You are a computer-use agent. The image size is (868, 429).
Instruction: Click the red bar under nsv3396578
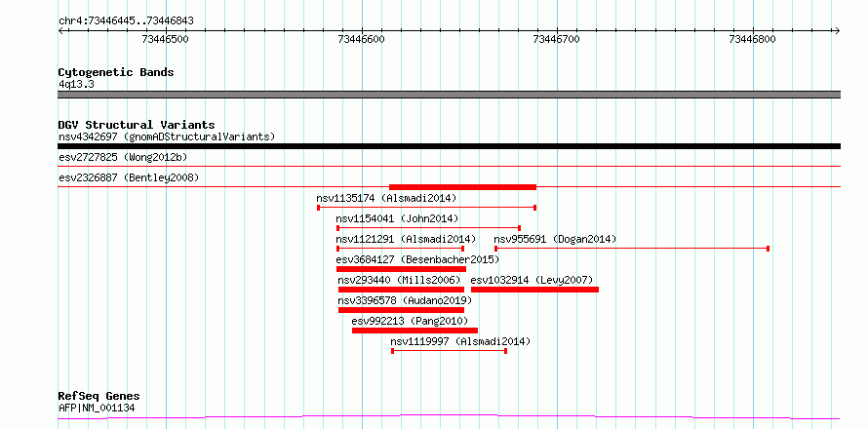(402, 310)
